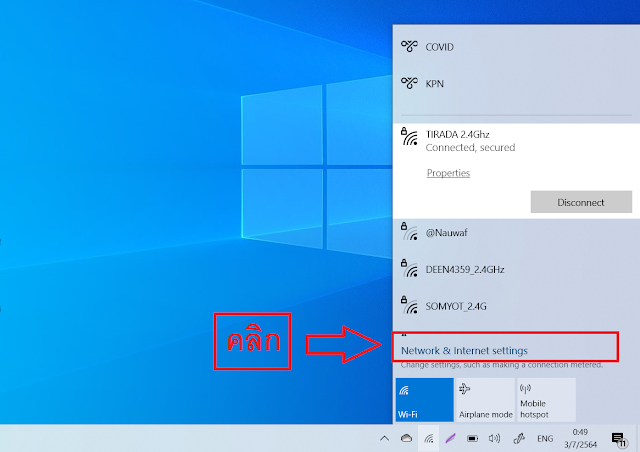The width and height of the screenshot is (640, 452).
Task: Open the Action Center notification icon
Action: 618,439
